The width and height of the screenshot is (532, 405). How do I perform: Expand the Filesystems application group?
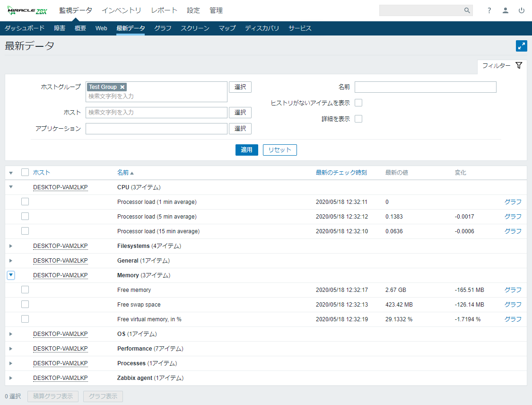pyautogui.click(x=11, y=246)
